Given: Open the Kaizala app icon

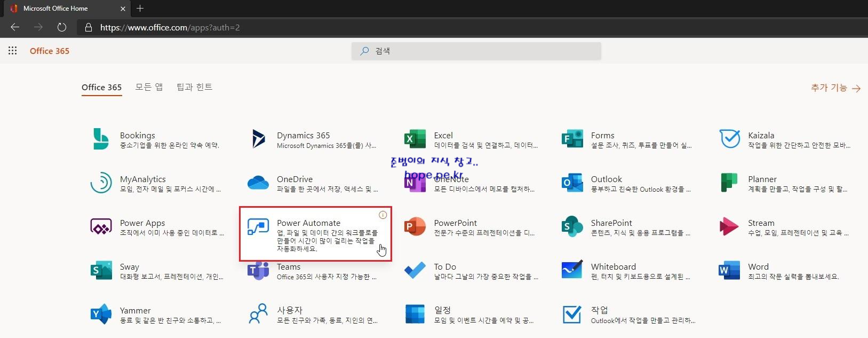Looking at the screenshot, I should [729, 139].
